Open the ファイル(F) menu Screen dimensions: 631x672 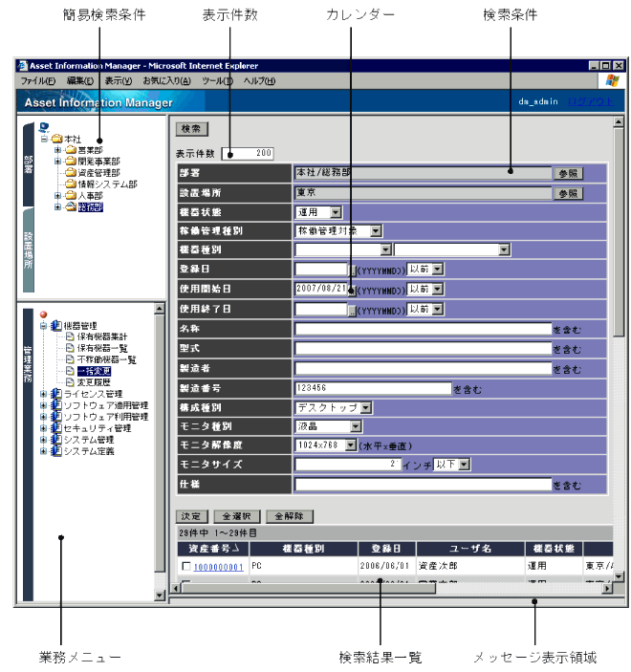pyautogui.click(x=38, y=80)
